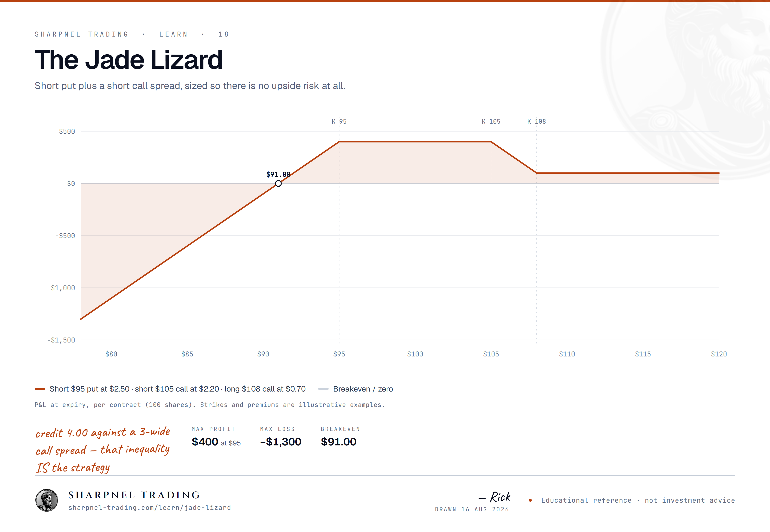Click the K 105 strike label

pos(491,122)
